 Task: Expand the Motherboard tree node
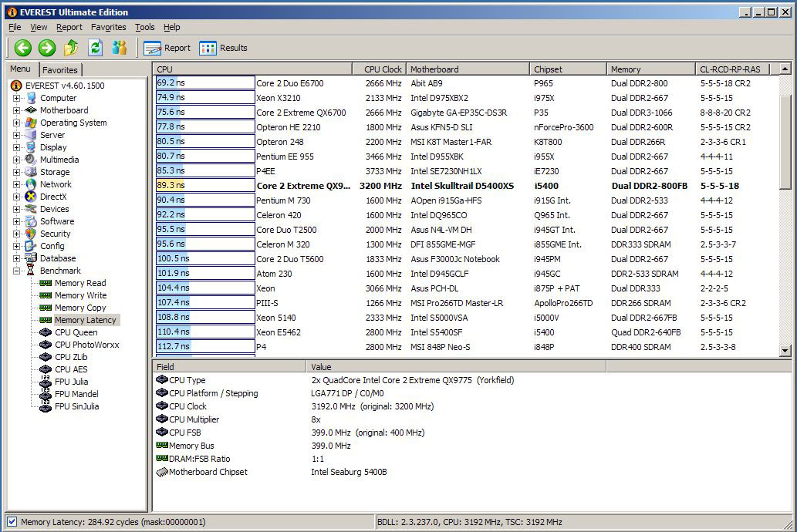click(16, 110)
